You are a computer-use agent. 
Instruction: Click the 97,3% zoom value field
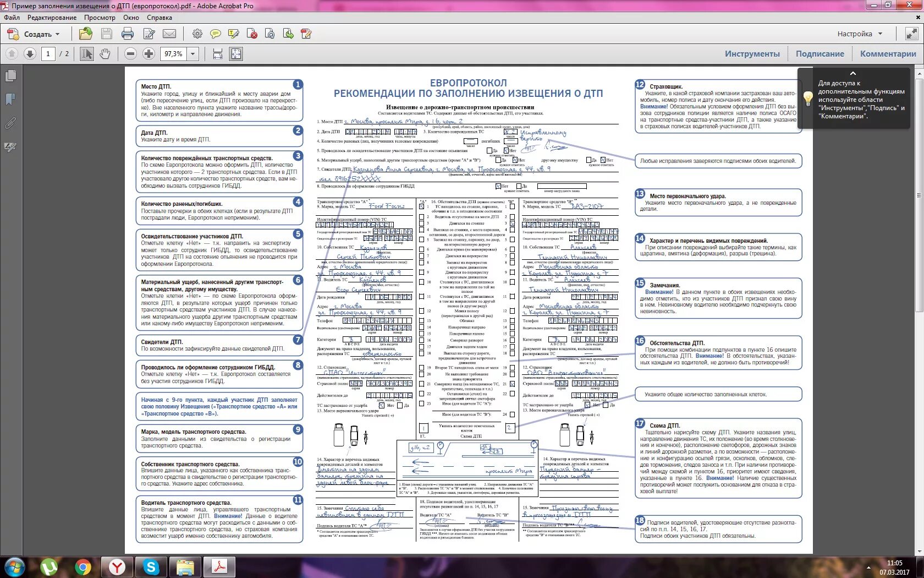point(174,54)
